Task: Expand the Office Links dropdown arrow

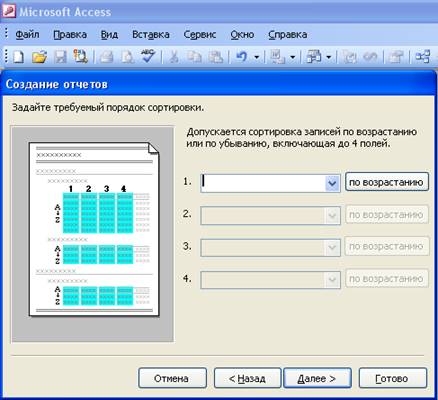Action: click(x=293, y=57)
